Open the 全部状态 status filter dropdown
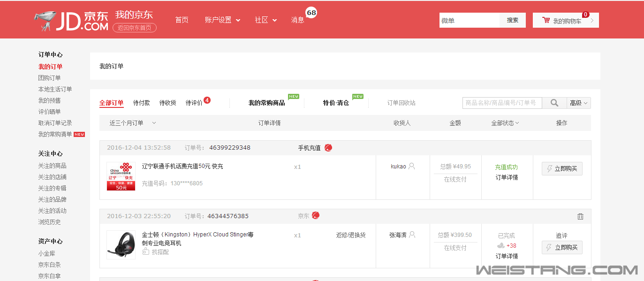 505,123
